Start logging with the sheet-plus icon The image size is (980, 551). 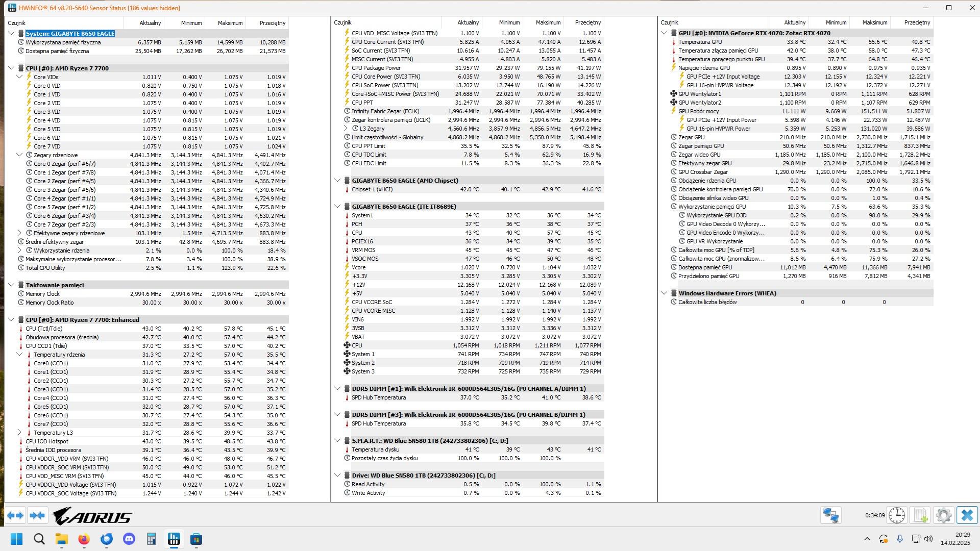(x=920, y=515)
